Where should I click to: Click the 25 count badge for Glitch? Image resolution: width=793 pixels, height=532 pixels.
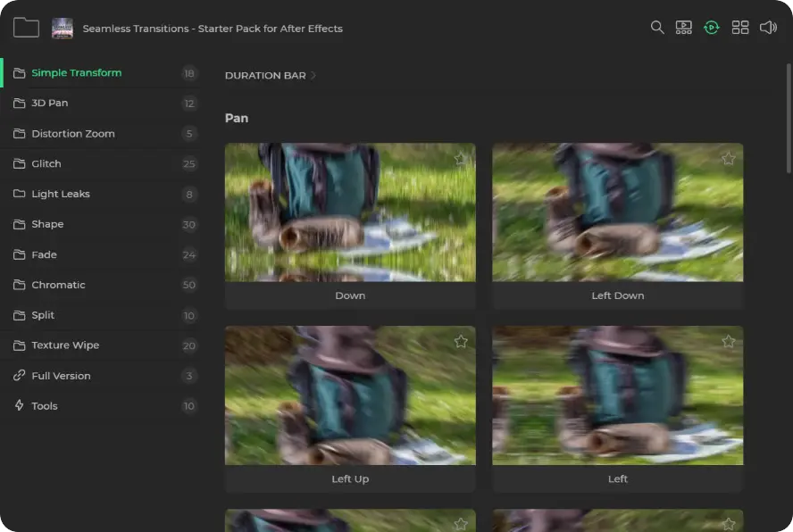coord(189,164)
